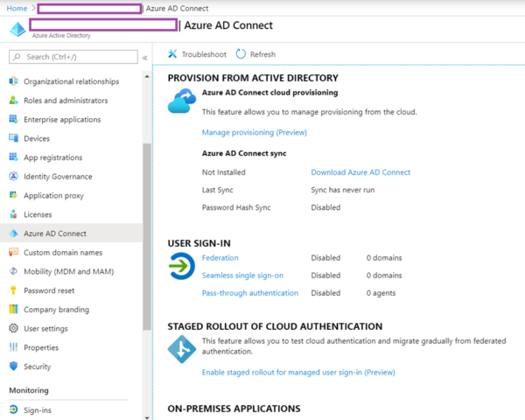Image resolution: width=525 pixels, height=420 pixels.
Task: Click the Application proxy icon
Action: point(13,195)
